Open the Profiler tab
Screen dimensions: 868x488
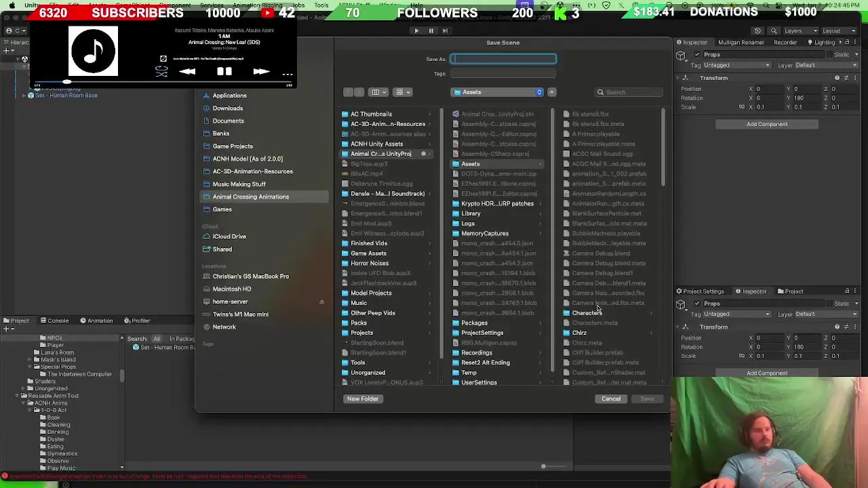(x=137, y=321)
